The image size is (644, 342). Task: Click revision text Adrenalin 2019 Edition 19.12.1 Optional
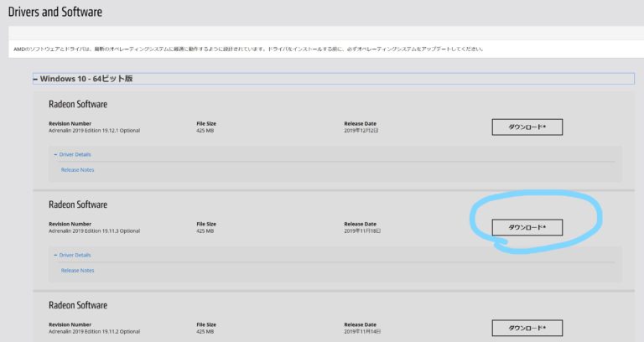coord(95,131)
